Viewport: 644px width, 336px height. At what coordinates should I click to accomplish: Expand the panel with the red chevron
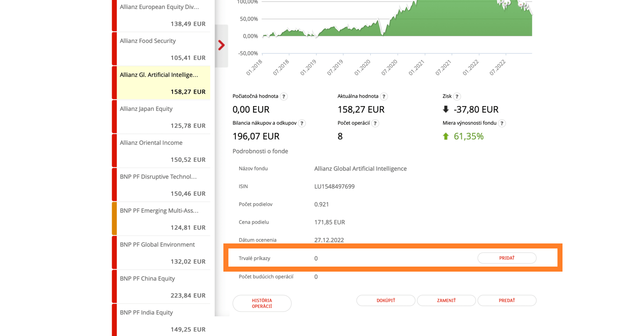point(221,45)
